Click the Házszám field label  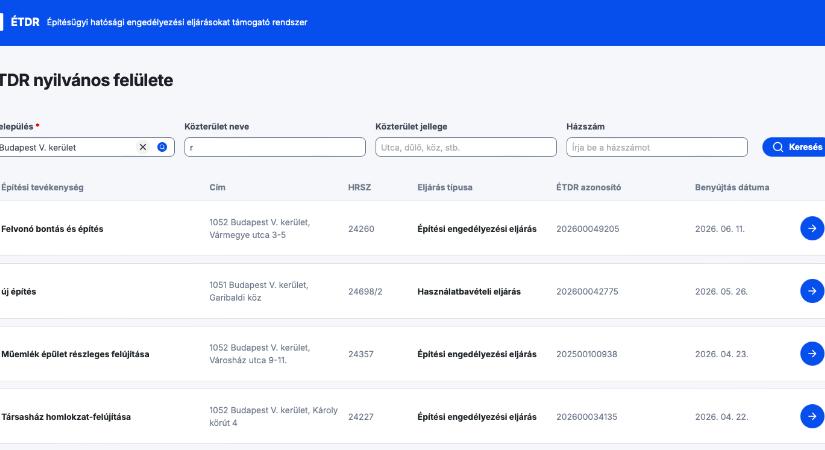[x=585, y=126]
